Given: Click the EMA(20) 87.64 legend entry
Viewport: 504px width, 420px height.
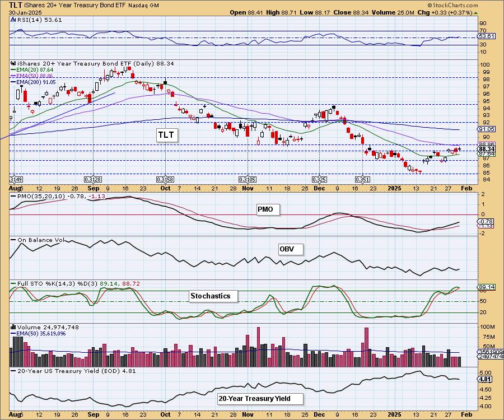Looking at the screenshot, I should pyautogui.click(x=32, y=70).
